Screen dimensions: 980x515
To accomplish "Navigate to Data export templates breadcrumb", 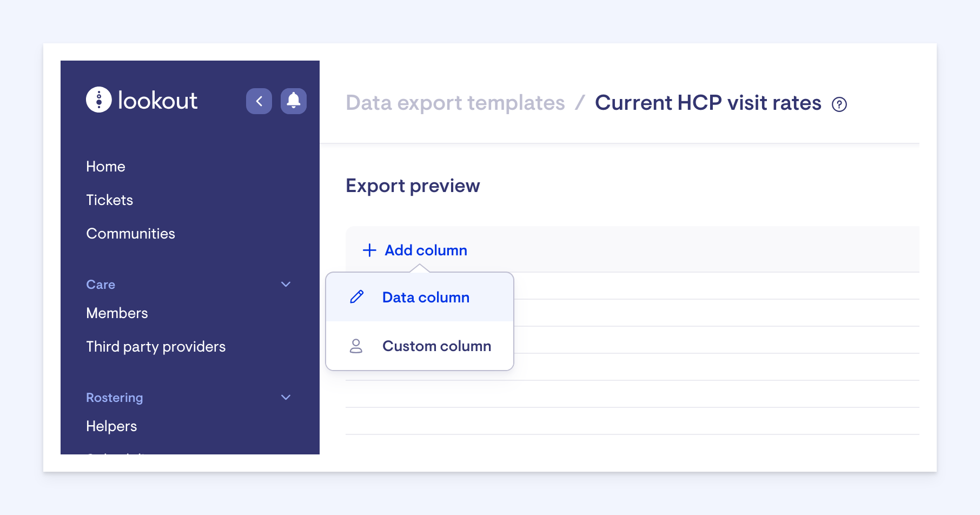I will [x=455, y=103].
